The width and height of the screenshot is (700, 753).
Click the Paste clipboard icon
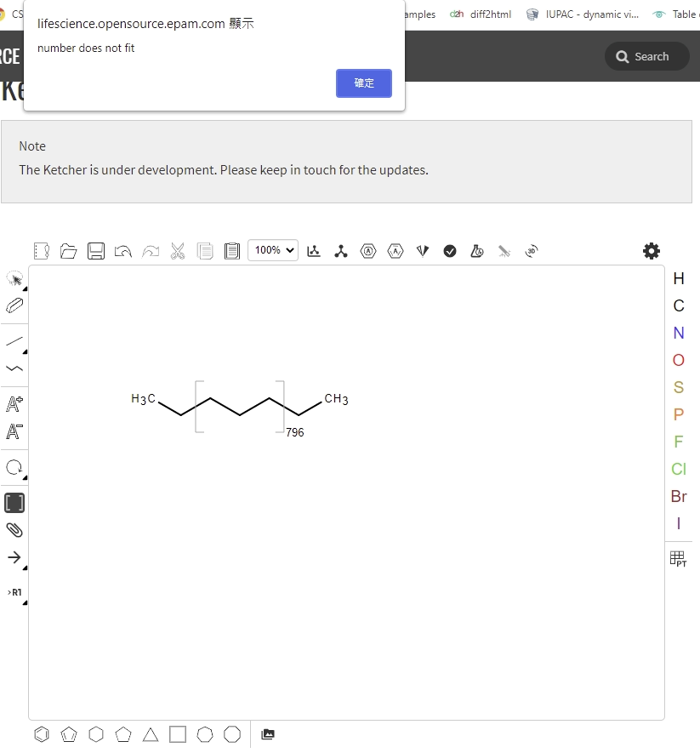tap(232, 251)
